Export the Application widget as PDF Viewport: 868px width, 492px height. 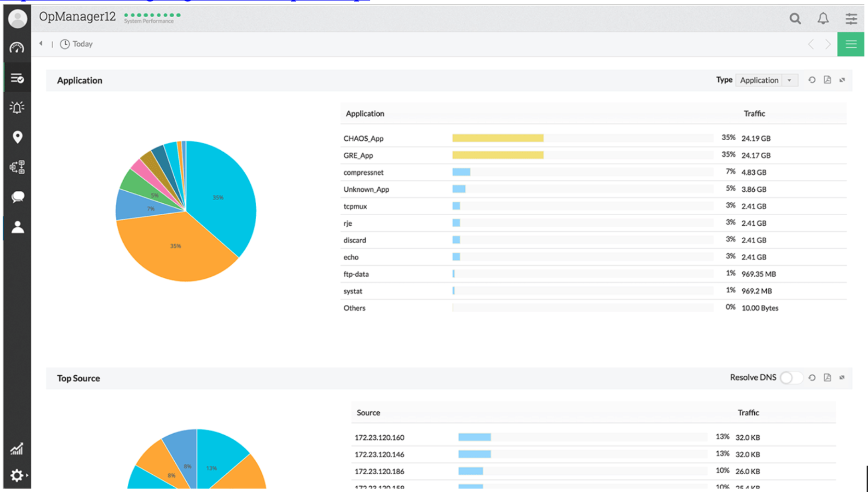(x=827, y=80)
